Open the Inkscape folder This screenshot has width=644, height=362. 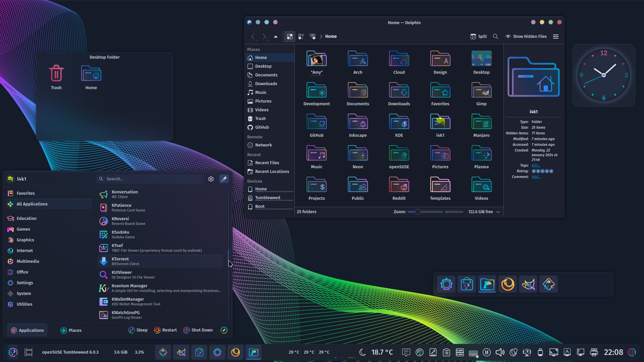(358, 126)
